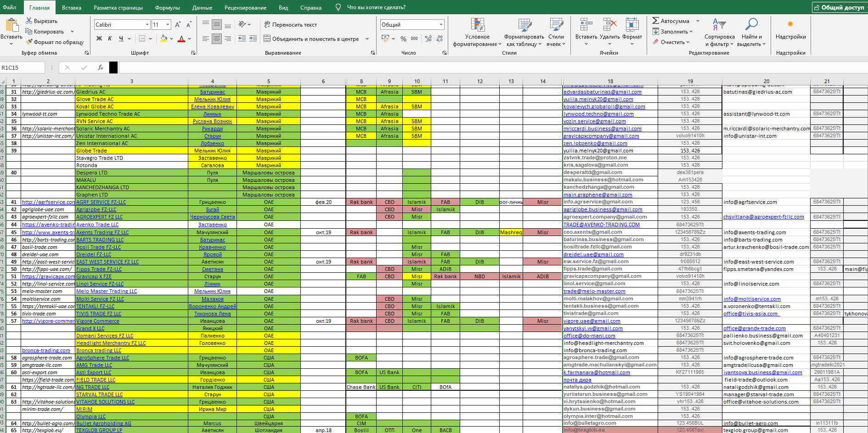Open the Файл menu tab

[x=9, y=7]
